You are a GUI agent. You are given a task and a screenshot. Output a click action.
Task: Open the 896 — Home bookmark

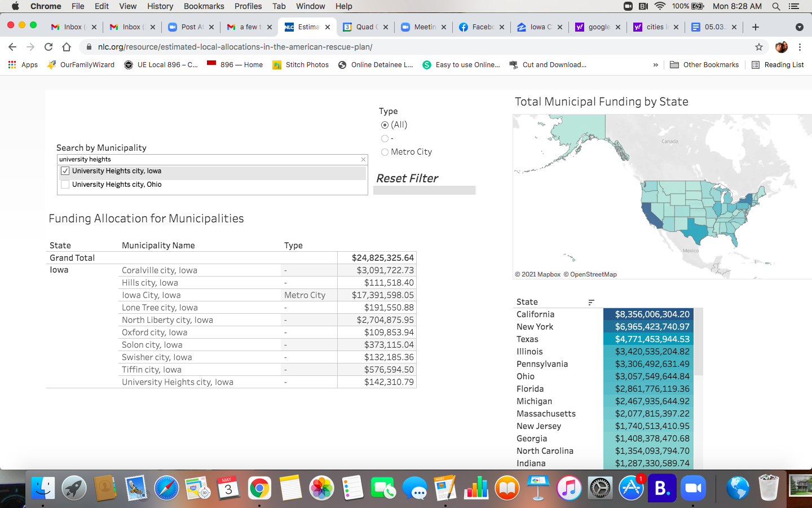[235, 65]
